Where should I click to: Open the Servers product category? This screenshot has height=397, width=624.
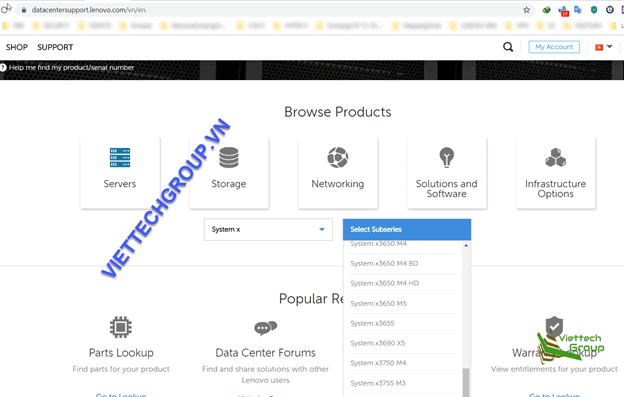point(120,173)
